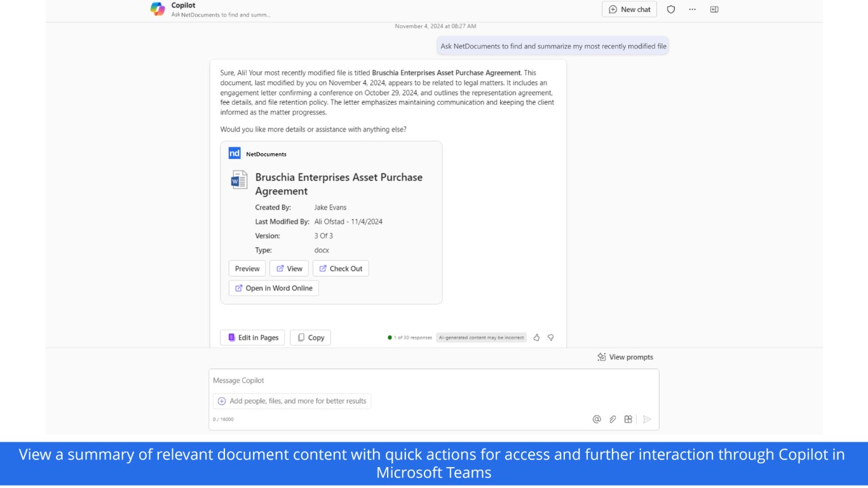
Task: Open the more options ellipsis menu
Action: tap(692, 10)
